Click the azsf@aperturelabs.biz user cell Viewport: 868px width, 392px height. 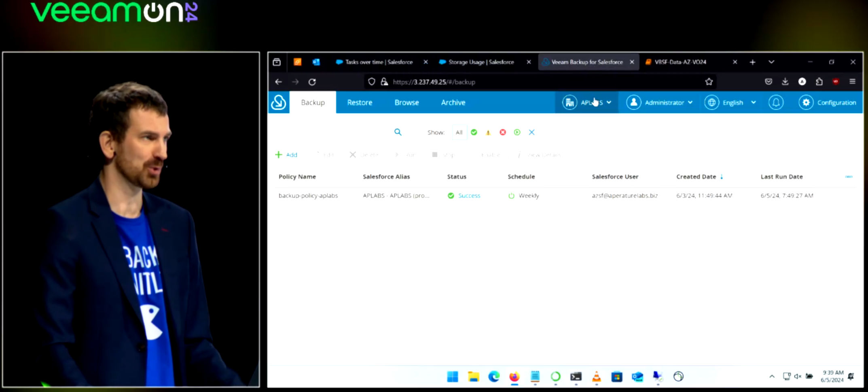click(625, 196)
